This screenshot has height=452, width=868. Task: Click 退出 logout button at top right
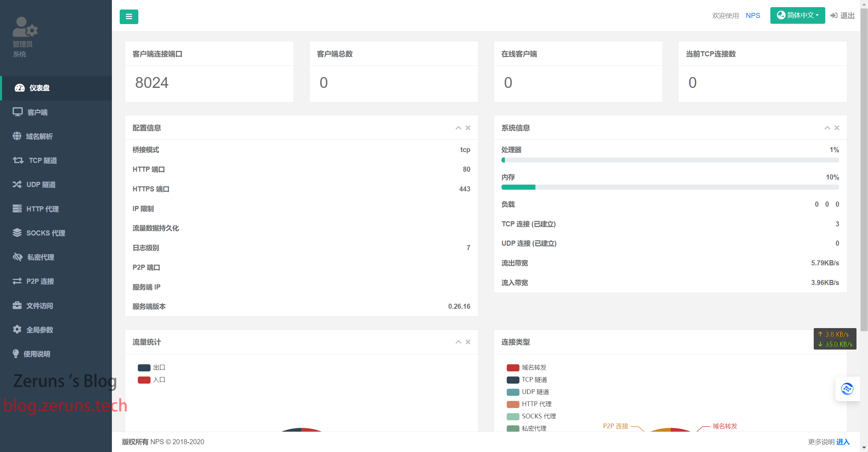(x=842, y=16)
